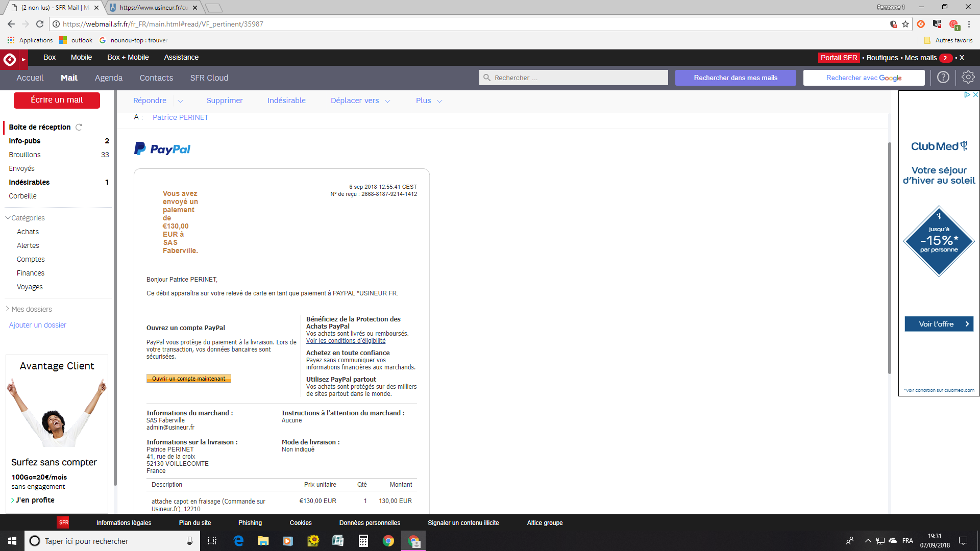980x551 pixels.
Task: Bookmark this page with the star icon
Action: pos(905,24)
